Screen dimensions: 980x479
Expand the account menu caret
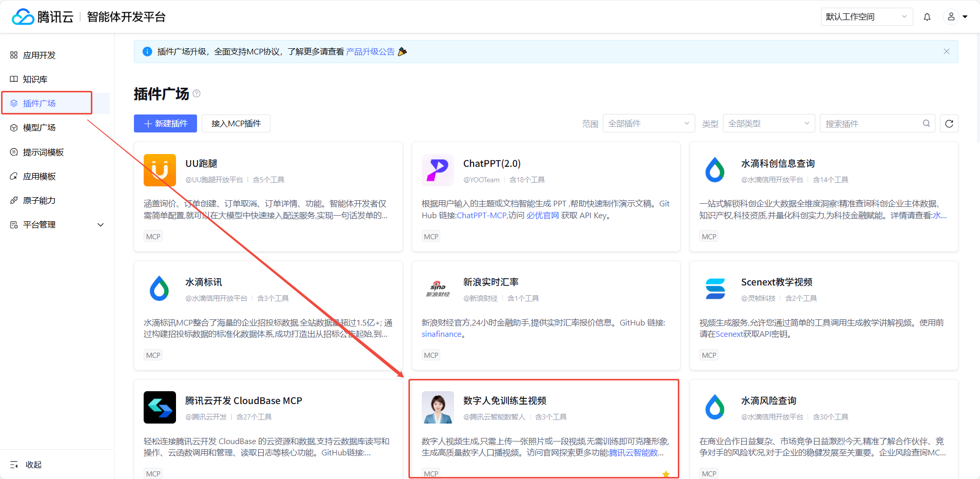pyautogui.click(x=965, y=17)
